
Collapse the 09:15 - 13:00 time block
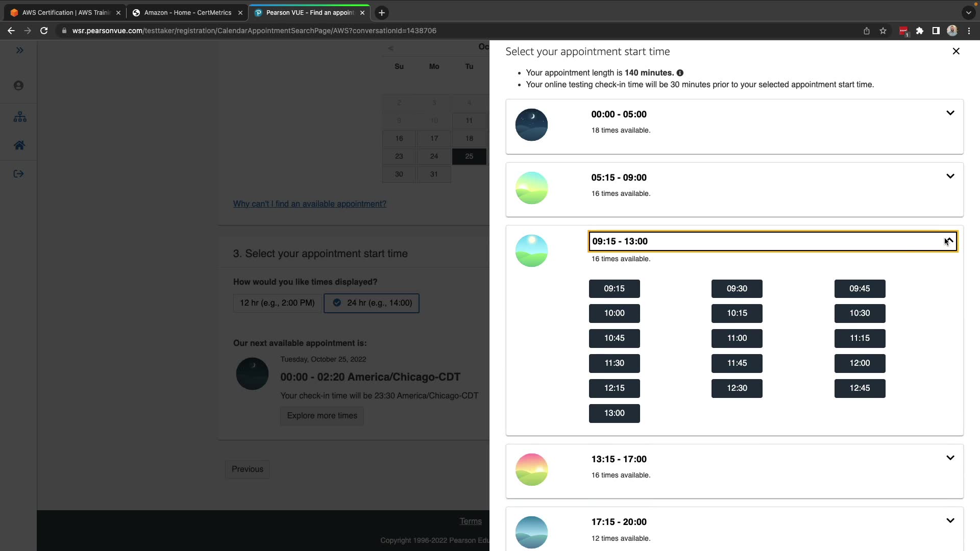click(x=949, y=241)
